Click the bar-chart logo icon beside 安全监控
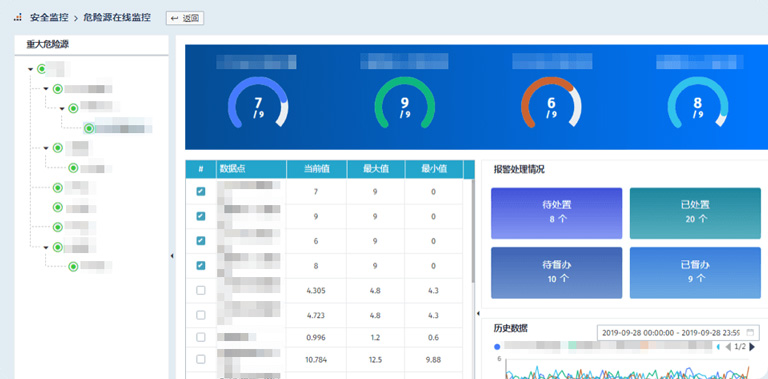 click(18, 18)
